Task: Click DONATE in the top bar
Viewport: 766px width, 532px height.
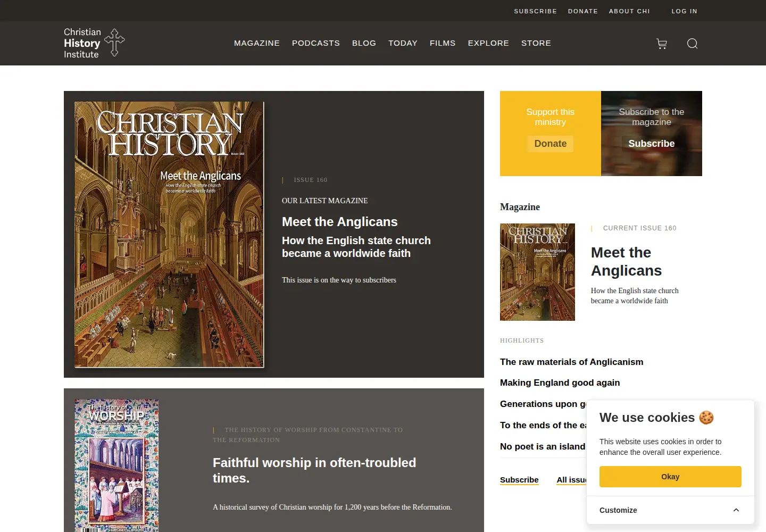Action: click(583, 11)
